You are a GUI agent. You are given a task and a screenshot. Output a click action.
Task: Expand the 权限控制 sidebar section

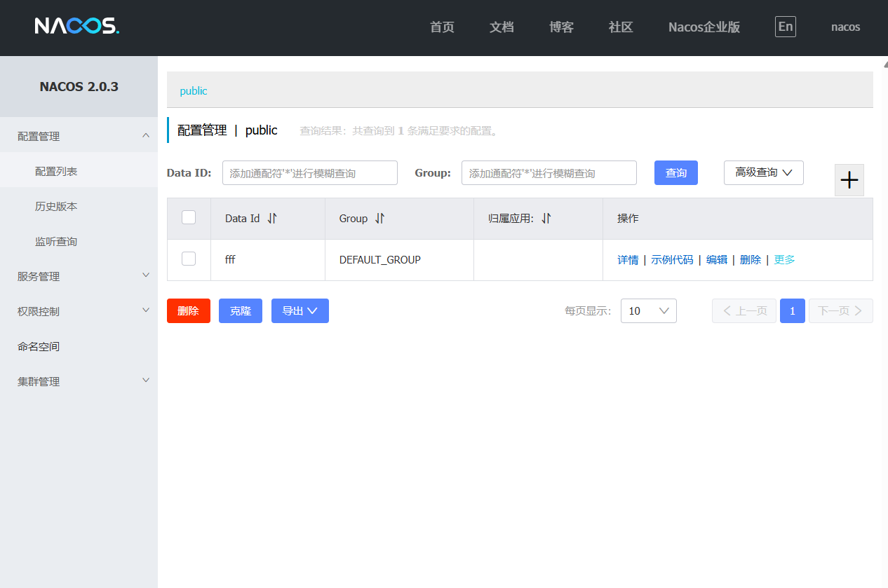click(x=79, y=311)
